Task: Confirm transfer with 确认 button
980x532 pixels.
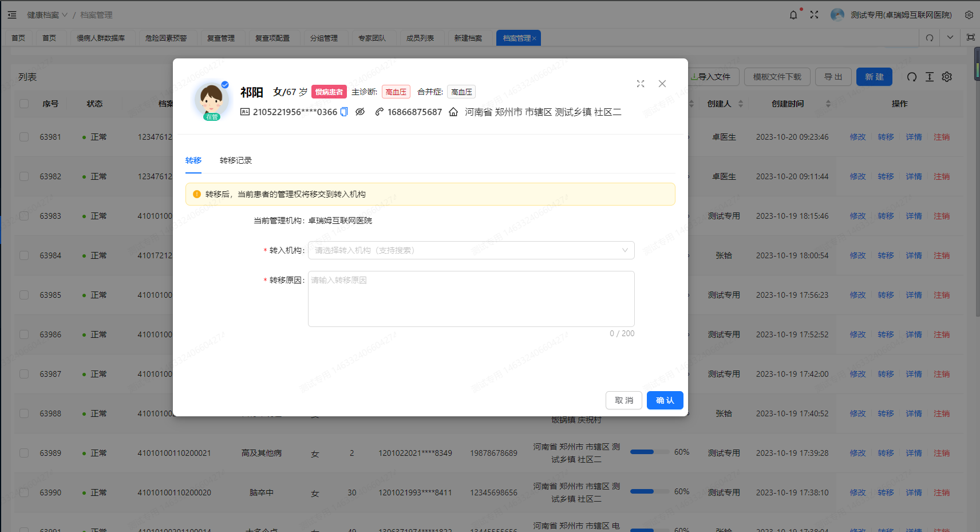Action: click(x=665, y=400)
